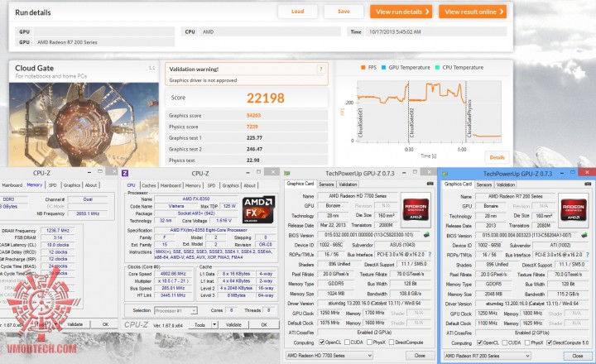Click Bus Interface question mark in right GPU-Z window
The width and height of the screenshot is (596, 364).
pyautogui.click(x=588, y=255)
